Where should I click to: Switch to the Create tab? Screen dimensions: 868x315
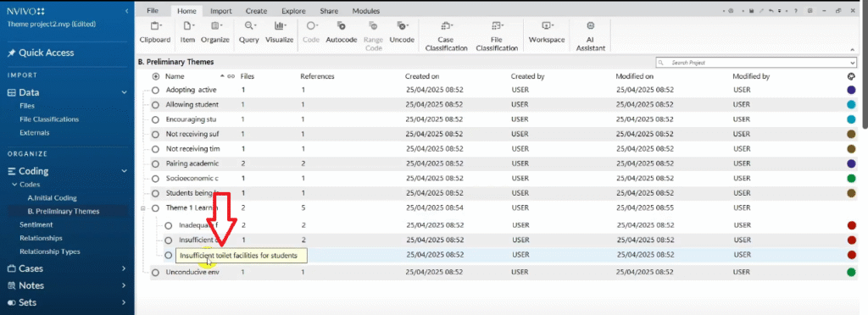click(256, 11)
